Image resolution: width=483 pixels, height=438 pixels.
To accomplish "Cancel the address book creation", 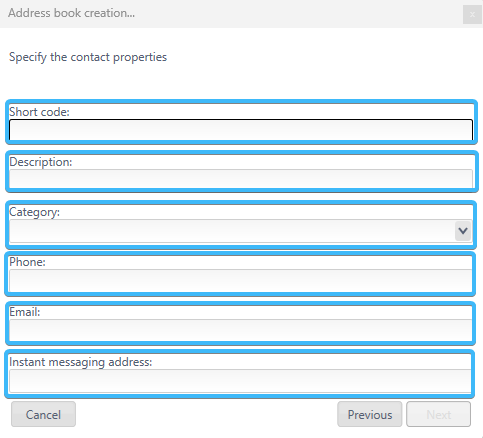I will coord(43,414).
